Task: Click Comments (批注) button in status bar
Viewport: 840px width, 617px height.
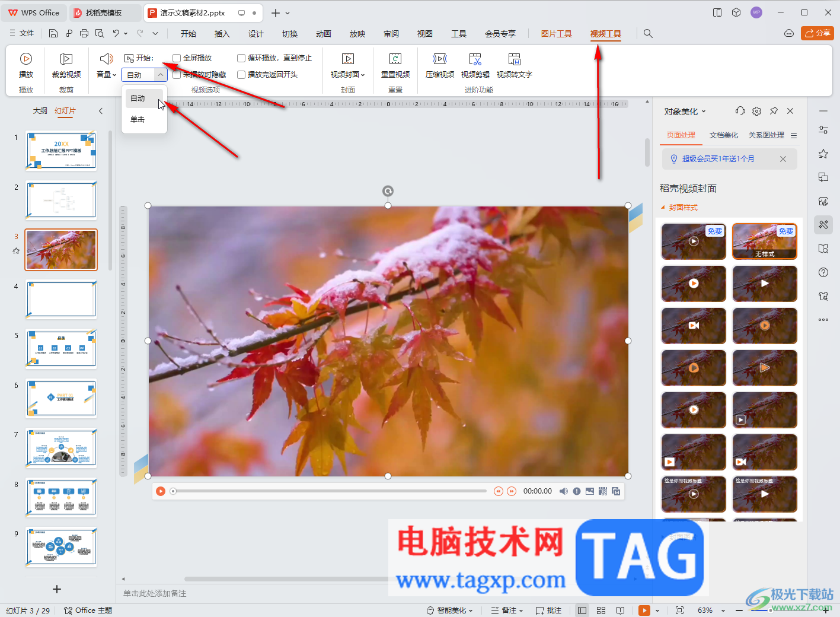Action: click(548, 610)
